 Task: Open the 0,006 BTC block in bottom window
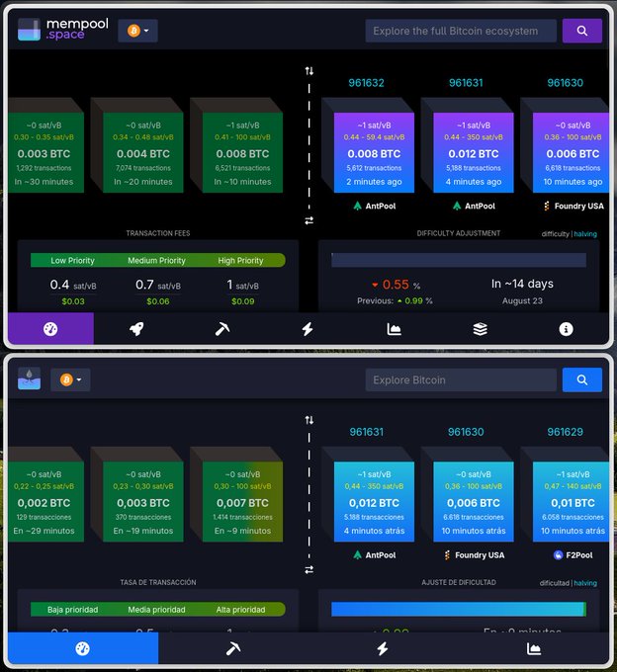pyautogui.click(x=474, y=502)
